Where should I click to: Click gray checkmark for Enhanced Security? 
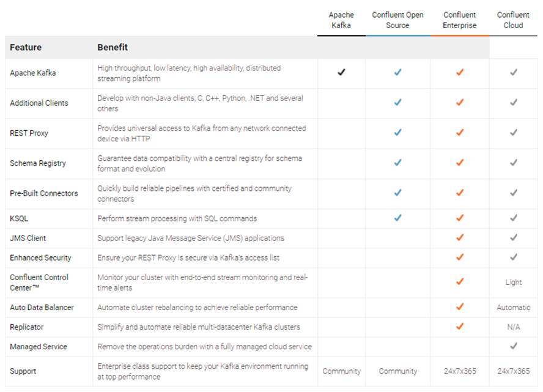point(514,257)
